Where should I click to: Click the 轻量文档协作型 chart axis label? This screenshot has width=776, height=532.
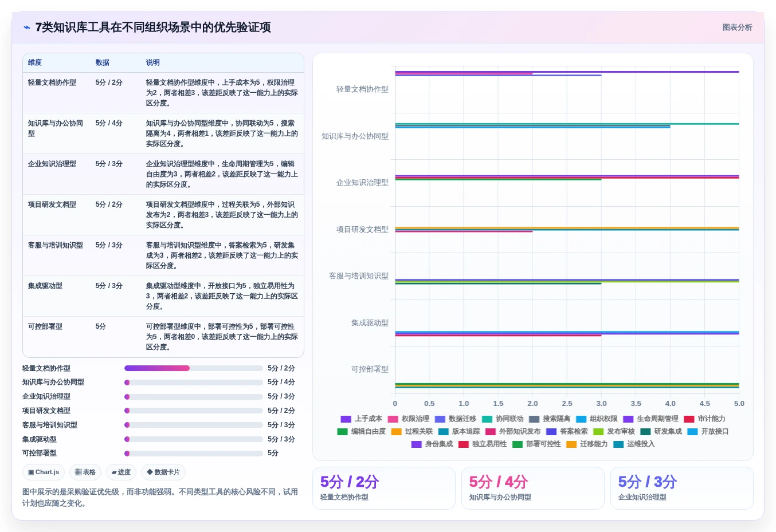coord(362,89)
